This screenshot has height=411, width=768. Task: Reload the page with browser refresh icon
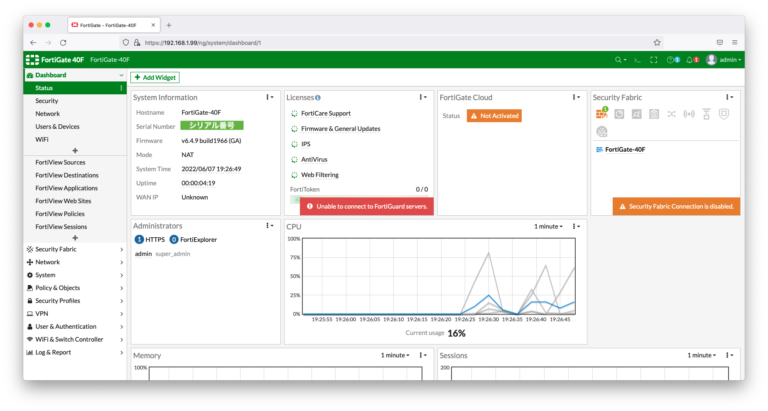(x=63, y=43)
